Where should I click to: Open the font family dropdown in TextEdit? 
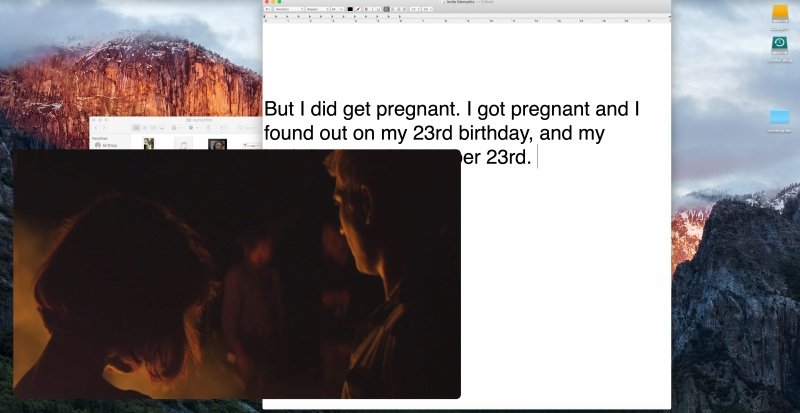coord(289,9)
